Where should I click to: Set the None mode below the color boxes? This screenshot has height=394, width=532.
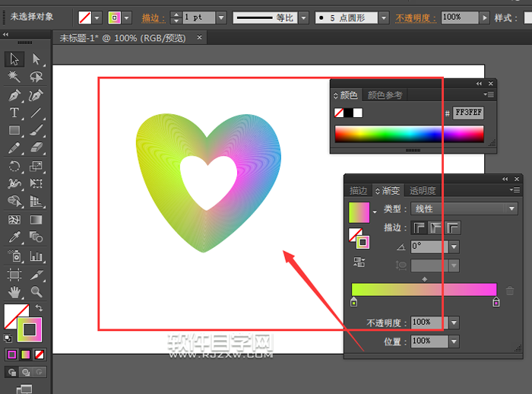(x=40, y=354)
